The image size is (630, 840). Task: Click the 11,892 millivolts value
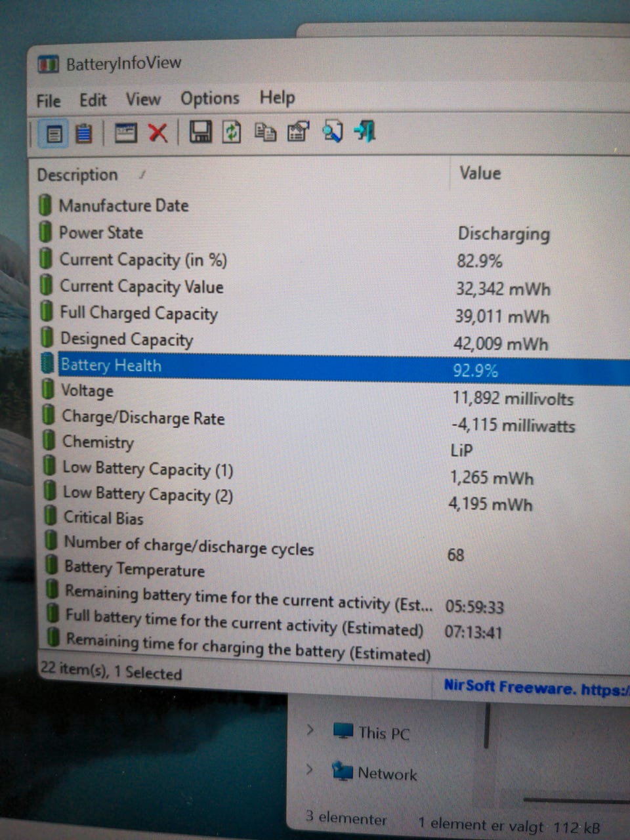coord(513,398)
